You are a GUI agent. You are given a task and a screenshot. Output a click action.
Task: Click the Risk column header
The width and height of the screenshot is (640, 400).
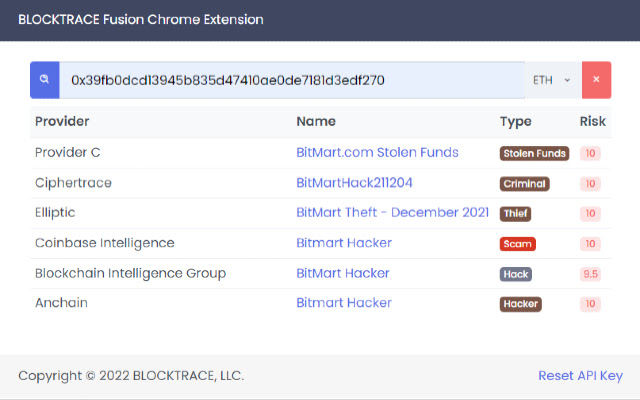pos(592,122)
